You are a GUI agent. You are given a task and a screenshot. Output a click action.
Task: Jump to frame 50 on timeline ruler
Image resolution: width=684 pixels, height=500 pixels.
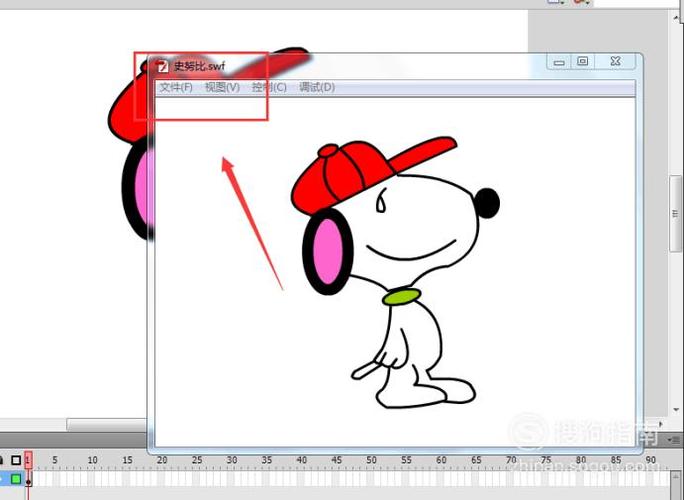click(x=372, y=460)
